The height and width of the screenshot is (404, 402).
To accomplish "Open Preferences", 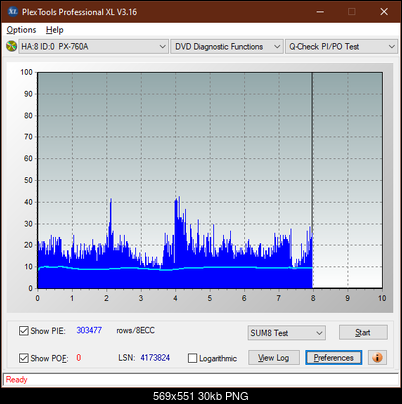I will click(x=333, y=358).
